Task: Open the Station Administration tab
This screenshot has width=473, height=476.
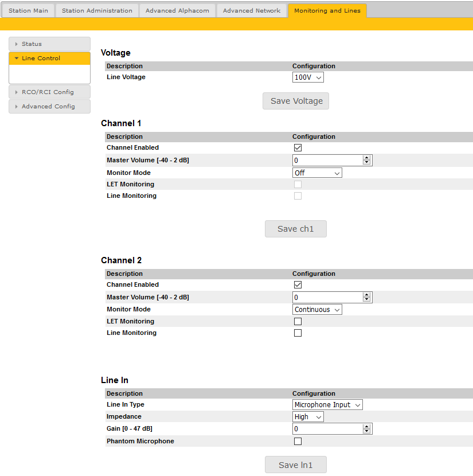Action: point(97,11)
